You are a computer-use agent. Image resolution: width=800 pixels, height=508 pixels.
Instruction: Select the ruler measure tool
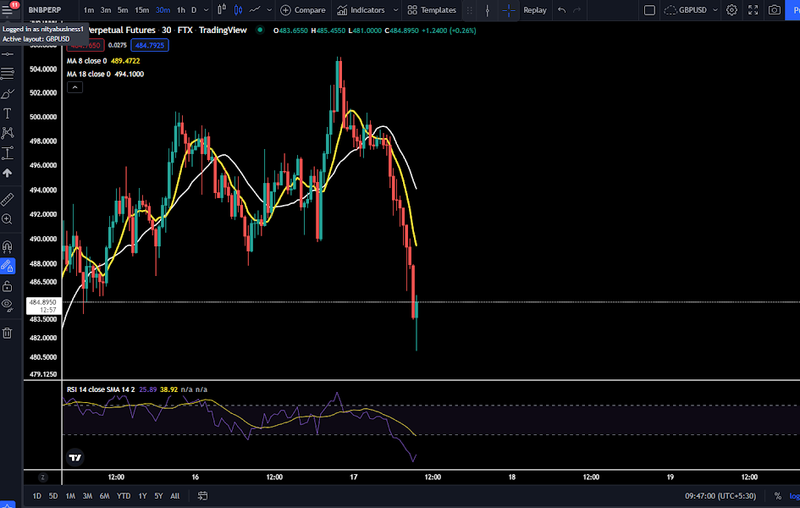pyautogui.click(x=8, y=199)
